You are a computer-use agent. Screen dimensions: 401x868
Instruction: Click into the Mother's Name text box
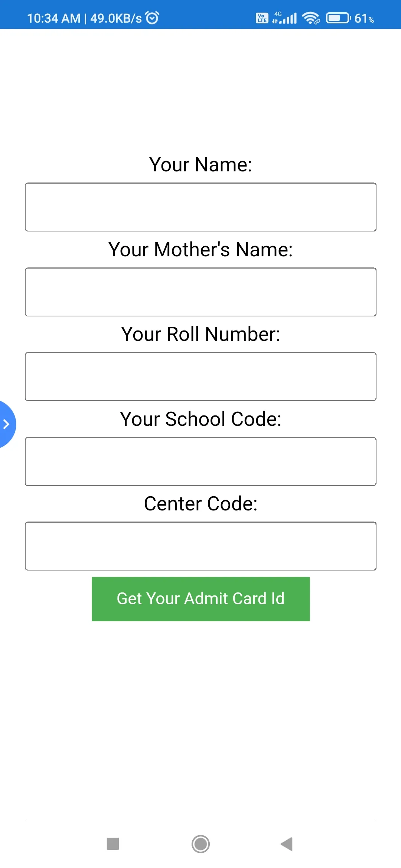(200, 292)
